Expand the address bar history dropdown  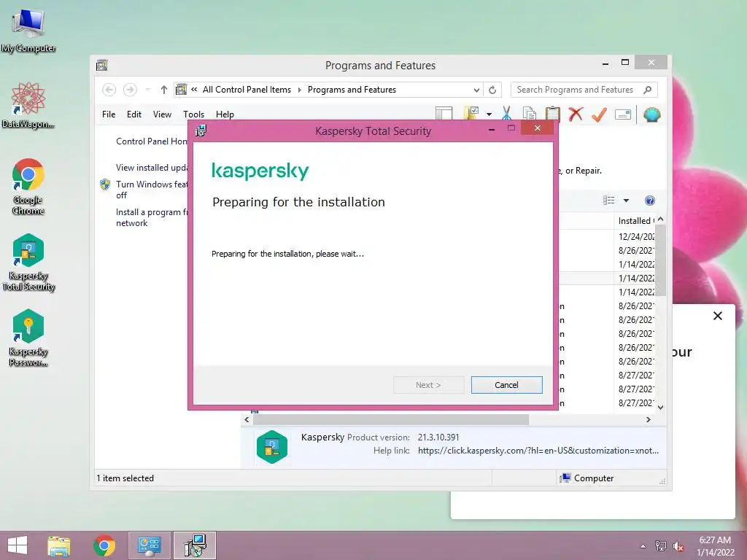pos(476,90)
